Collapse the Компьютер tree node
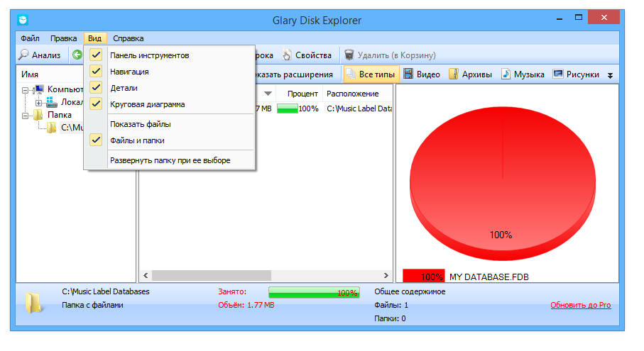 [x=25, y=90]
